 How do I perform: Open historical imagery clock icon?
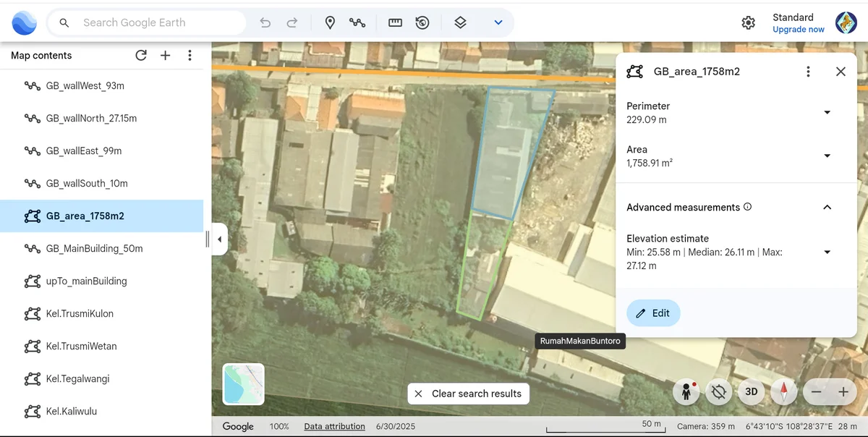422,22
